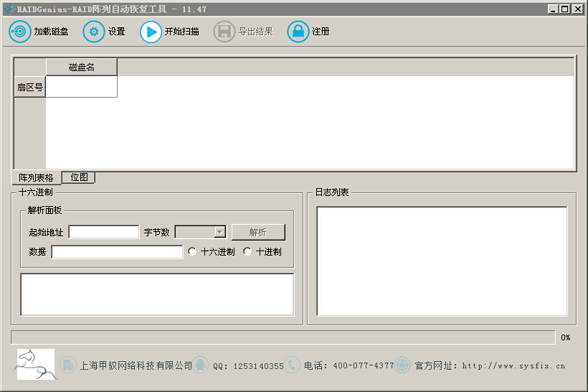Click the company name 上海甲驭网络科技有限公司
The image size is (588, 392).
pyautogui.click(x=136, y=365)
